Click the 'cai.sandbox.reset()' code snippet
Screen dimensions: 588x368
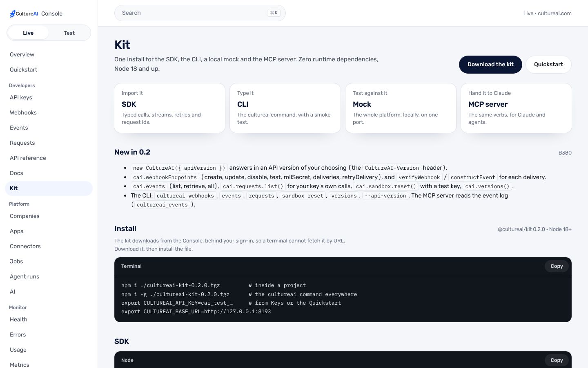tap(386, 186)
